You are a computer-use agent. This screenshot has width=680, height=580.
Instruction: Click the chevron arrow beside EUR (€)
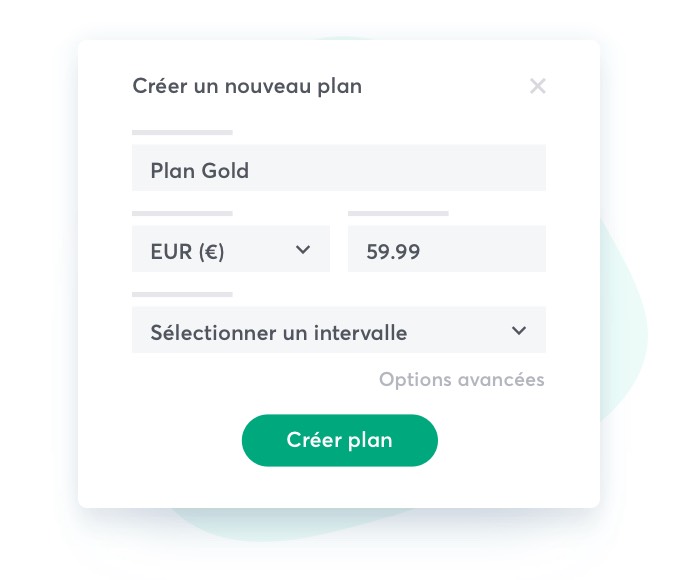point(304,249)
